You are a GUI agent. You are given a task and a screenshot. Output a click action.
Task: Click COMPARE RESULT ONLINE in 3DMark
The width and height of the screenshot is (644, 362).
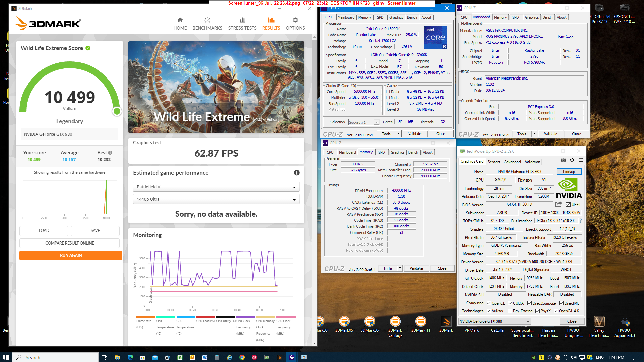click(70, 243)
